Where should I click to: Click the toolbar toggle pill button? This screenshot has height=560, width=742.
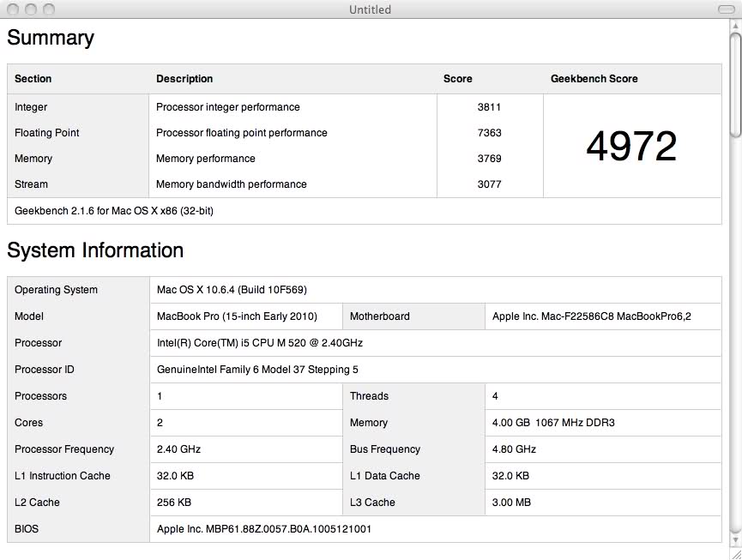coord(726,9)
